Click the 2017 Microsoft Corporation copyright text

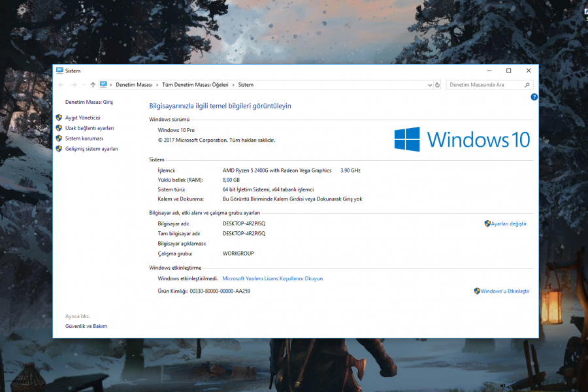click(216, 140)
